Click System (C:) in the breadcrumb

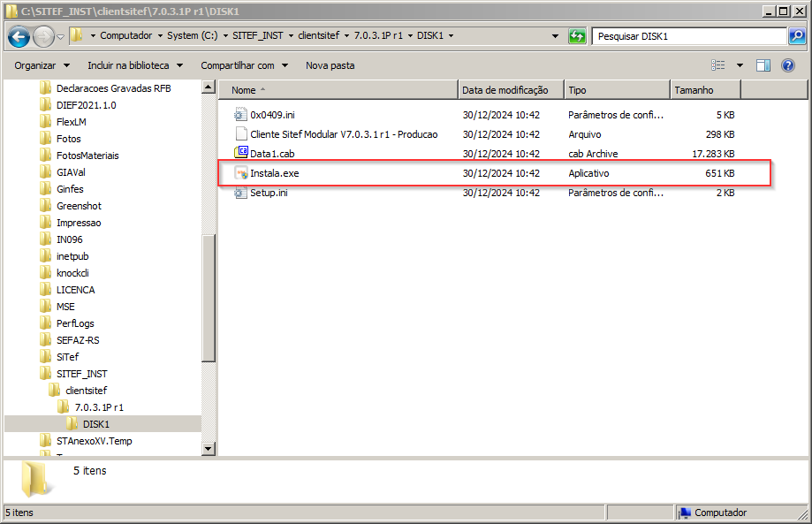(192, 35)
